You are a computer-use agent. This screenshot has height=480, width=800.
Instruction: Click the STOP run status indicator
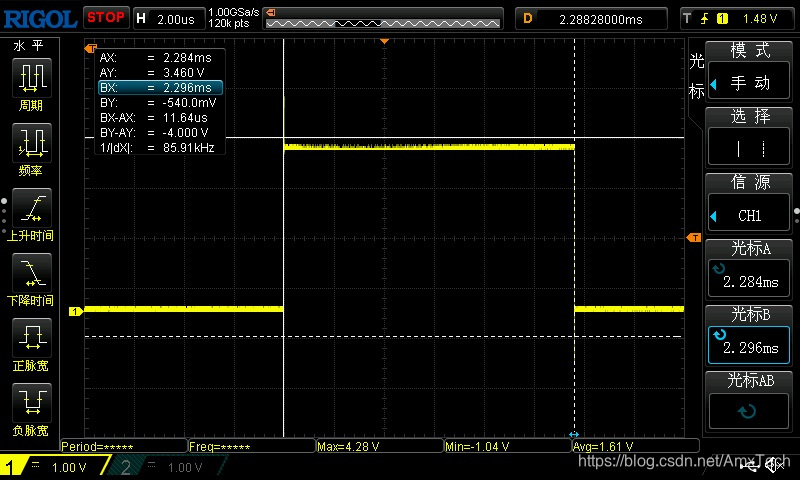click(x=106, y=18)
